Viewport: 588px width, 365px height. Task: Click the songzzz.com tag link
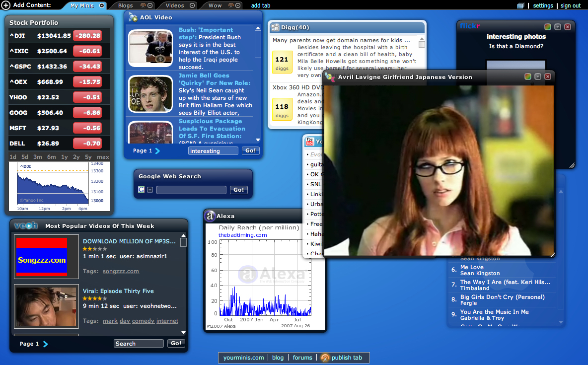click(x=121, y=271)
